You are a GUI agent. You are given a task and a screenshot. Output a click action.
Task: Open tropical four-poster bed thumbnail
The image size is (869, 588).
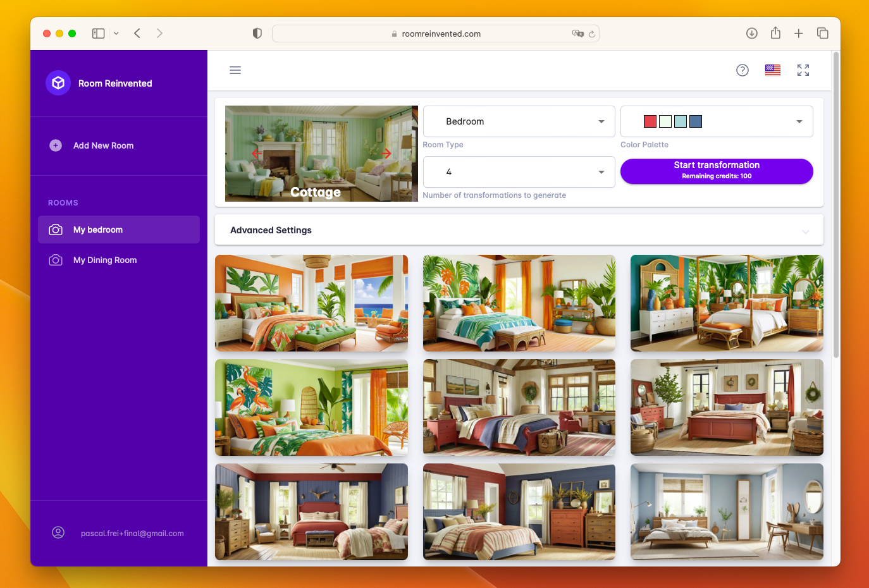tap(727, 303)
